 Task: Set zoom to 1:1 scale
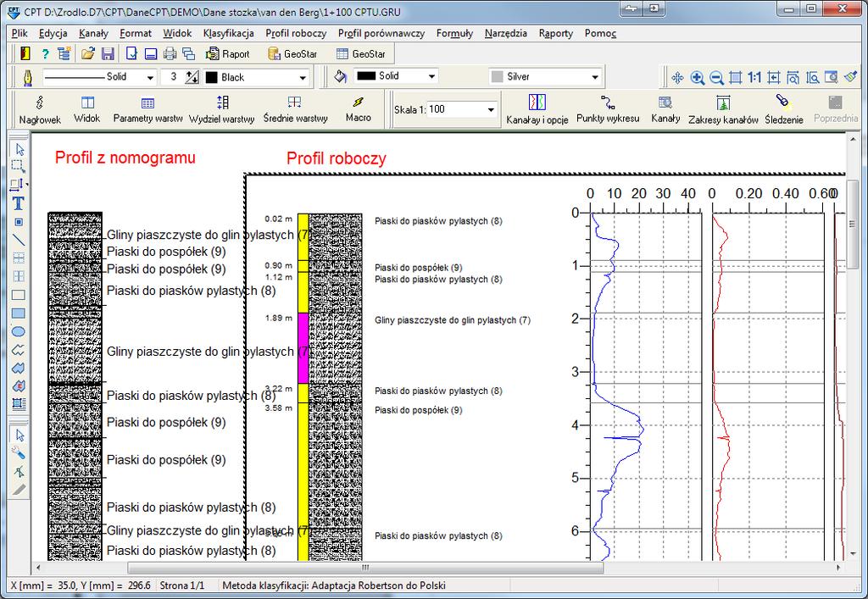[x=754, y=77]
